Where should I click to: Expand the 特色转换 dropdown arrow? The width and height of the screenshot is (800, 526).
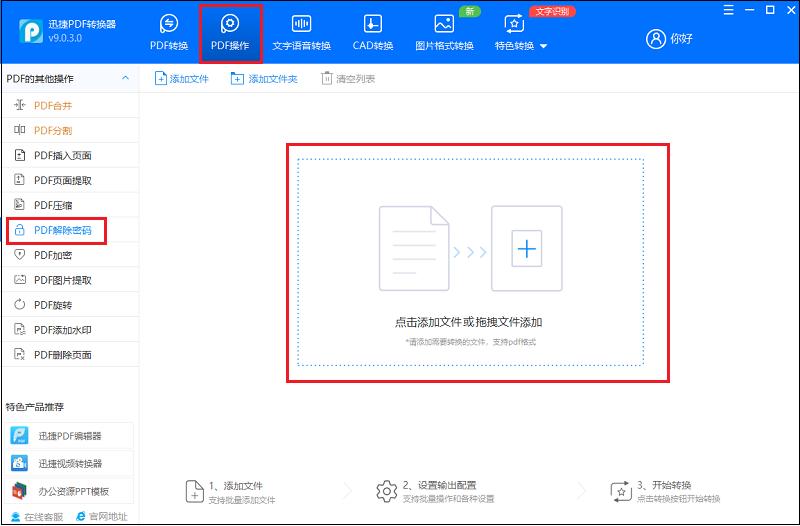pos(543,46)
